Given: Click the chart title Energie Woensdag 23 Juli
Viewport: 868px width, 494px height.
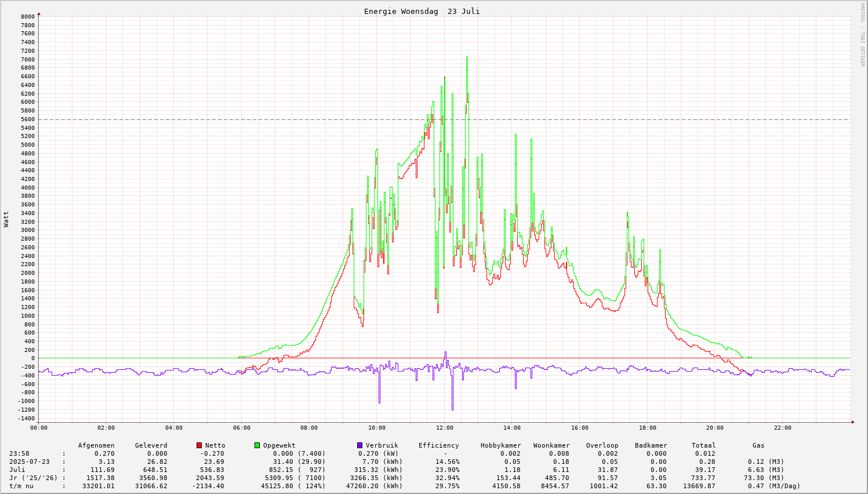Looking at the screenshot, I should tap(422, 12).
